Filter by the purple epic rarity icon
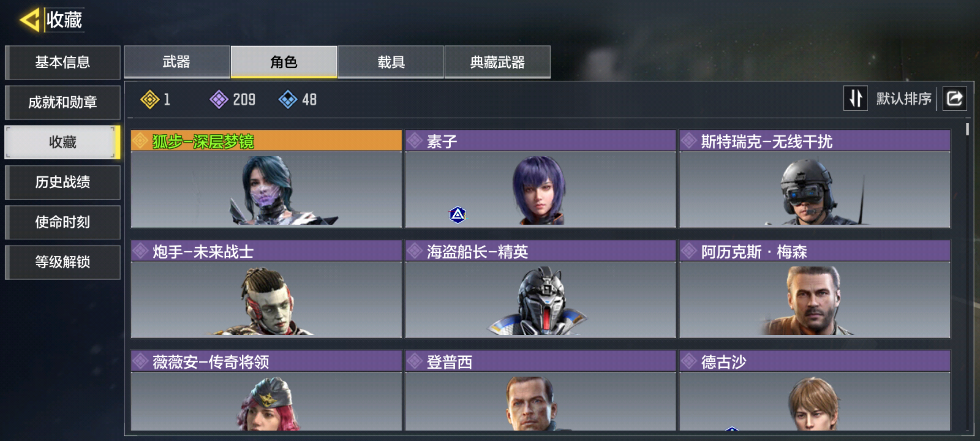This screenshot has width=980, height=441. (219, 99)
